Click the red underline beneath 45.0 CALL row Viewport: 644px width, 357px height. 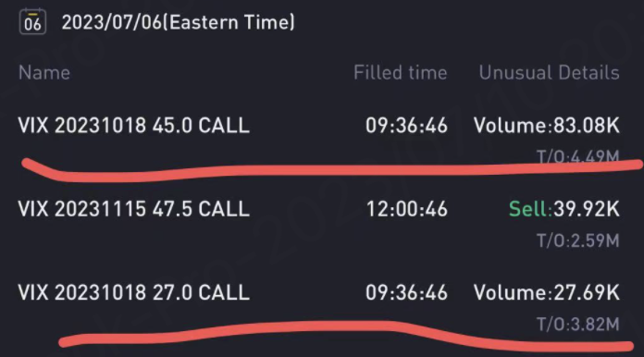tap(332, 169)
